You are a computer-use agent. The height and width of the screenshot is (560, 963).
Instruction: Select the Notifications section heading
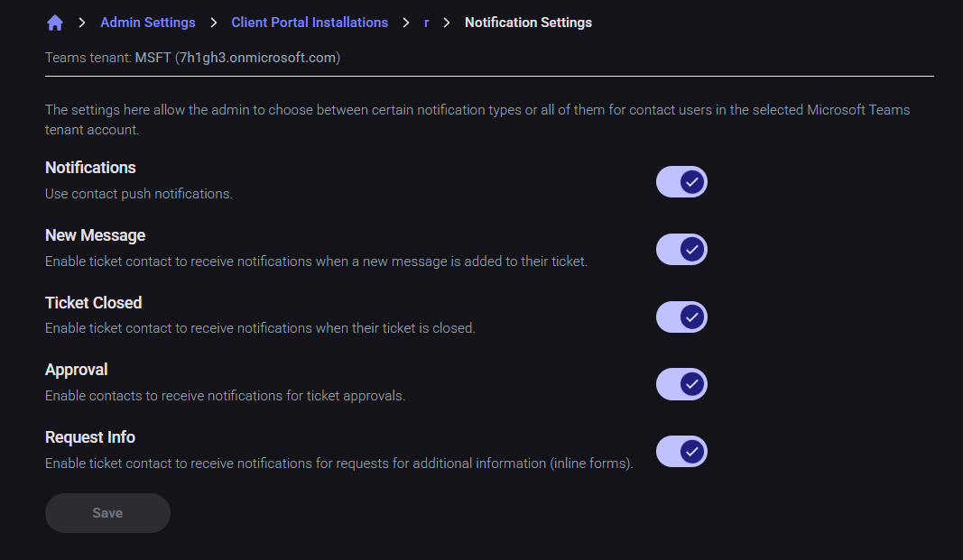tap(90, 168)
